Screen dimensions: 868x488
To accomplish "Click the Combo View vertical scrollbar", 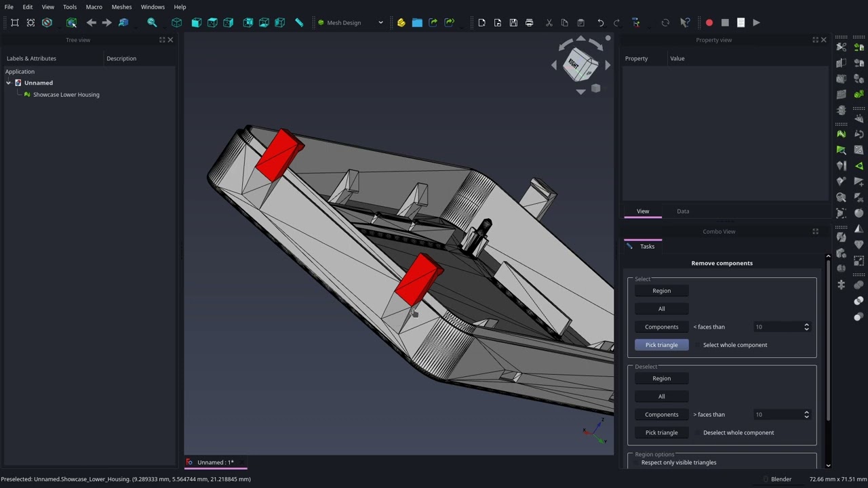I will click(x=828, y=339).
